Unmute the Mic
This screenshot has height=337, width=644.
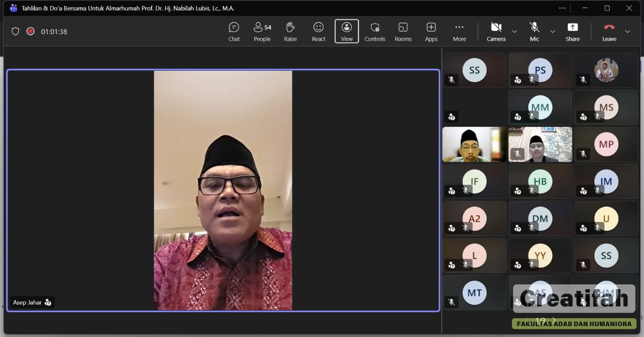pyautogui.click(x=535, y=31)
